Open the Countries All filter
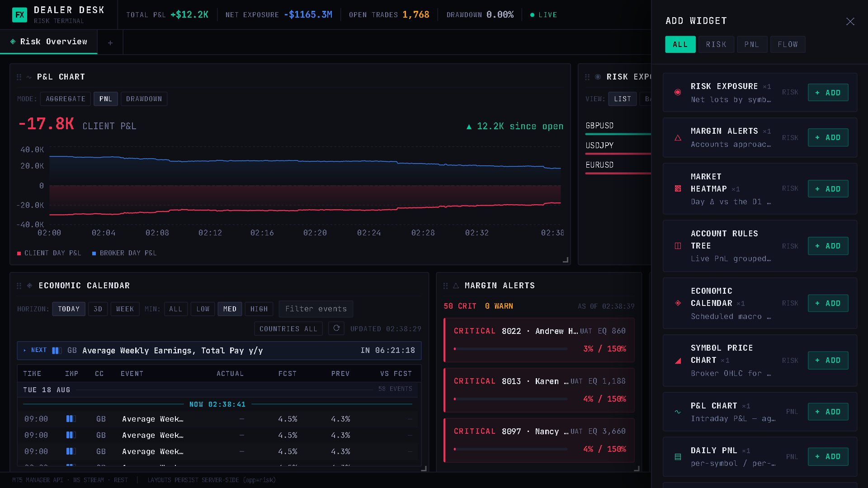The image size is (868, 488). tap(288, 328)
